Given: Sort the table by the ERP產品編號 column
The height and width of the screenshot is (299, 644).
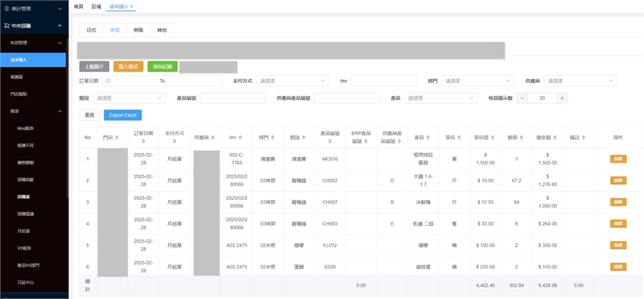Looking at the screenshot, I should 365,142.
